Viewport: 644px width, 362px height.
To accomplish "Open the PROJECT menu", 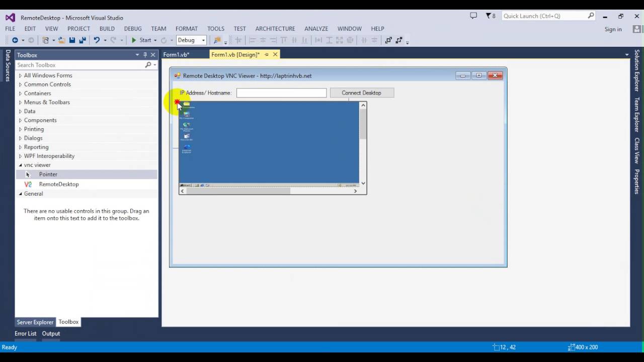I will click(x=78, y=29).
